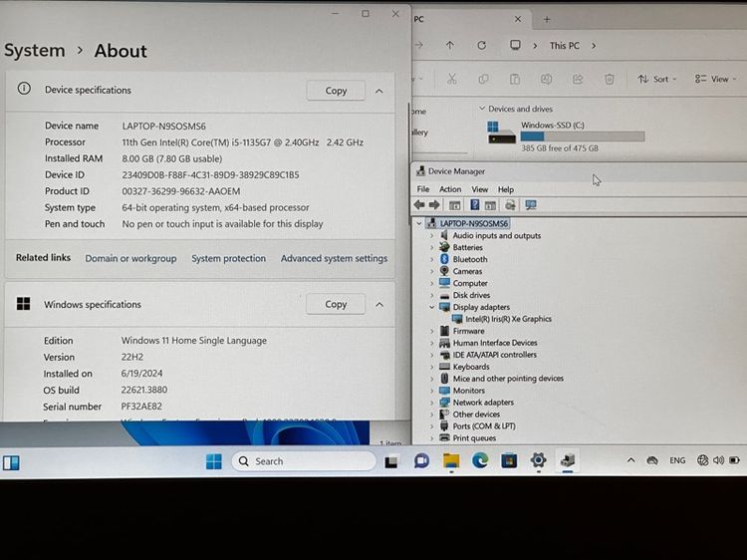Image resolution: width=747 pixels, height=560 pixels.
Task: Click Cut icon in File Explorer toolbar
Action: [x=451, y=79]
